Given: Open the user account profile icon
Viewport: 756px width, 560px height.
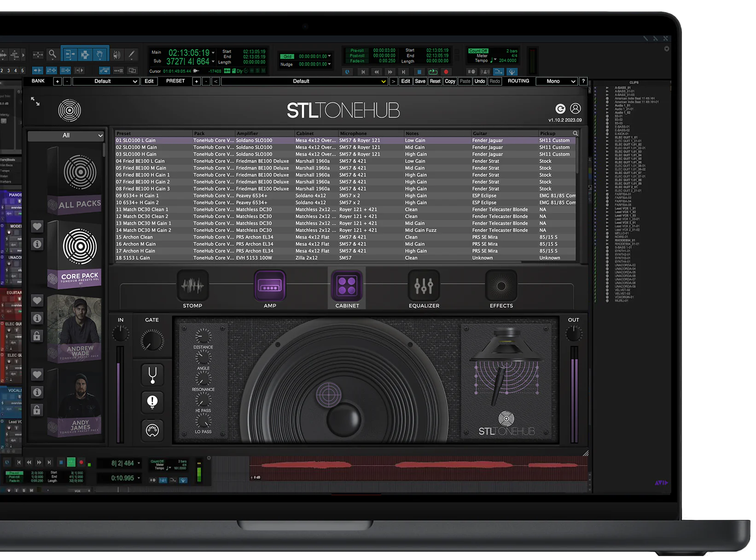Looking at the screenshot, I should click(576, 108).
